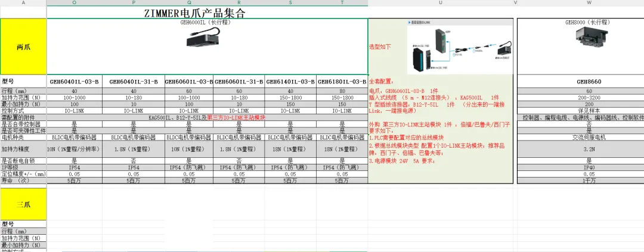
Task: Select the column R header
Action: (x=239, y=2)
